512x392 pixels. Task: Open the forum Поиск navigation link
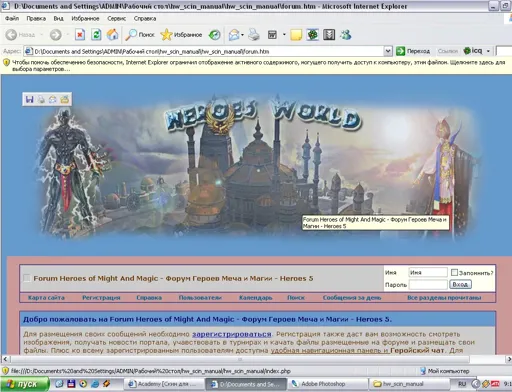click(x=296, y=297)
